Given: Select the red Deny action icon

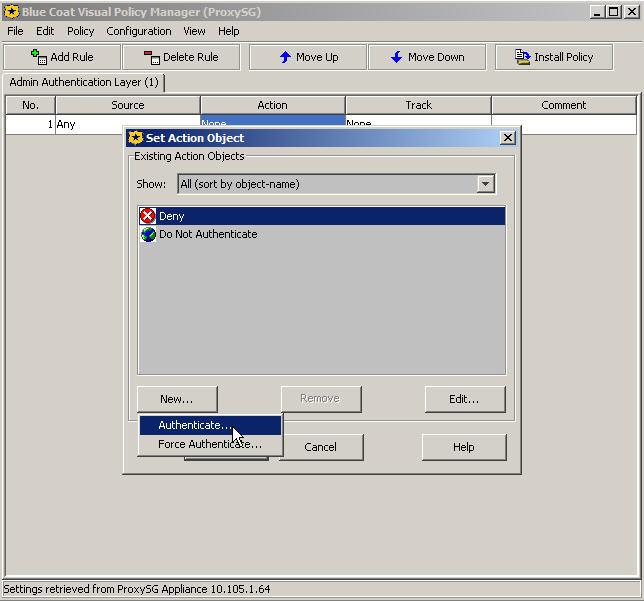Looking at the screenshot, I should click(x=148, y=216).
